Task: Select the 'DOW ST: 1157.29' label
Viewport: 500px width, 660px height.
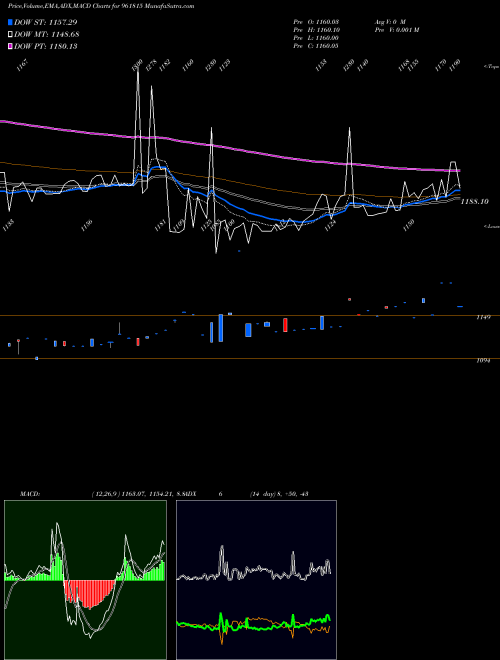Action: [x=46, y=22]
